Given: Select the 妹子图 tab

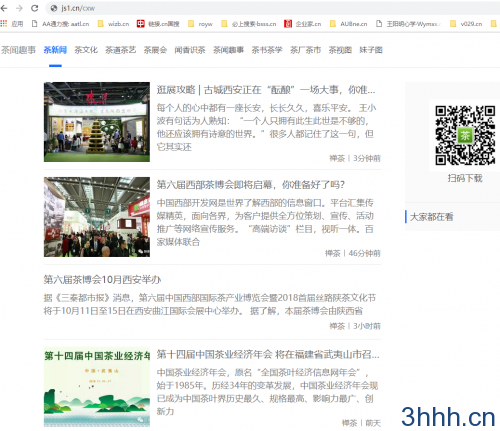Looking at the screenshot, I should coord(371,50).
